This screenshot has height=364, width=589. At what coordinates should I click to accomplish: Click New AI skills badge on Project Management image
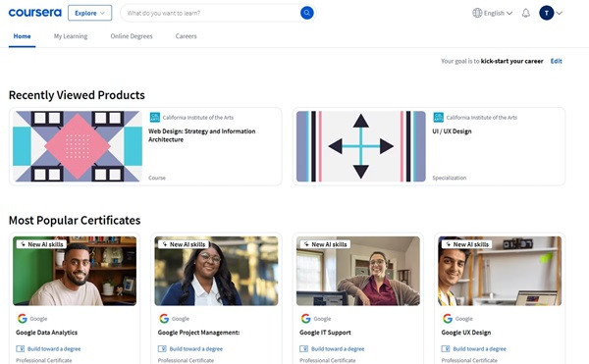pyautogui.click(x=184, y=244)
